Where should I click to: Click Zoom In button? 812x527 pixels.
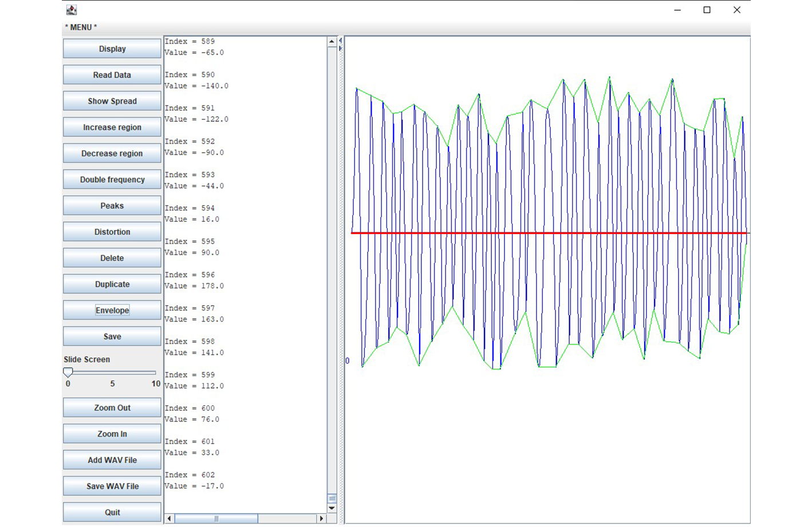[x=112, y=434]
